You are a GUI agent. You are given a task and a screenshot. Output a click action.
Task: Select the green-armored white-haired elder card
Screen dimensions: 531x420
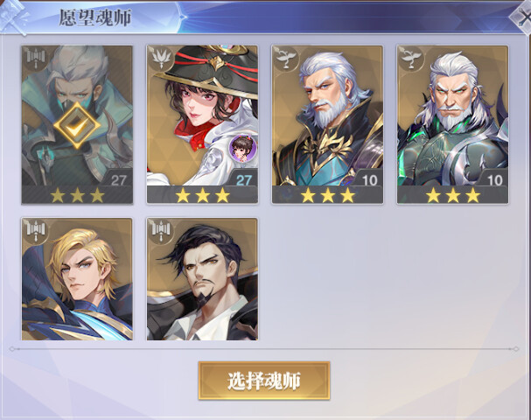tap(453, 124)
